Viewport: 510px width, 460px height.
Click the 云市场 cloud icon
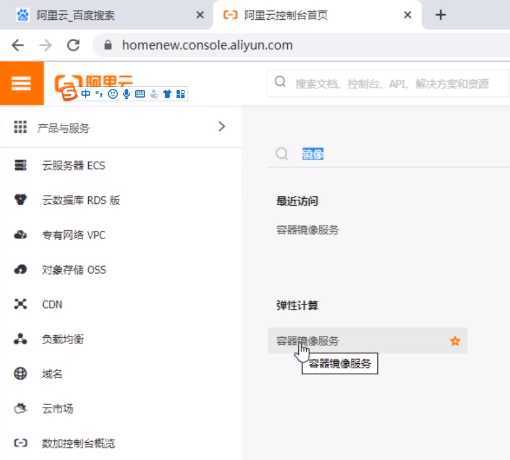20,408
